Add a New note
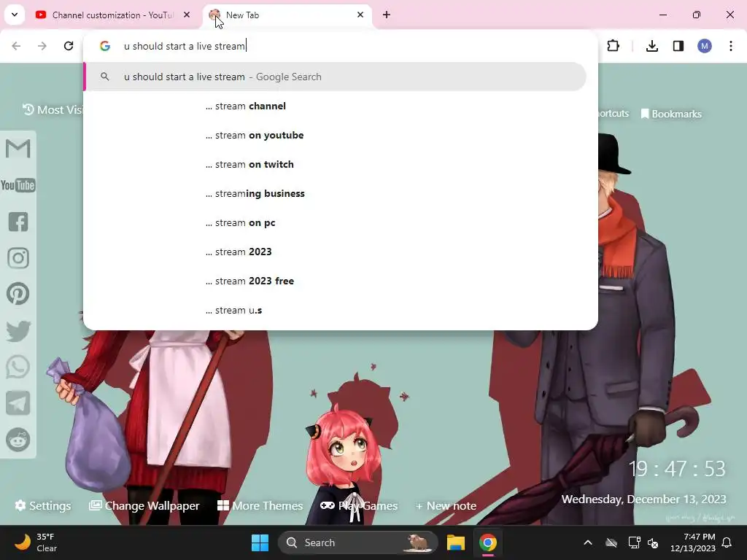Image resolution: width=747 pixels, height=560 pixels. point(446,506)
